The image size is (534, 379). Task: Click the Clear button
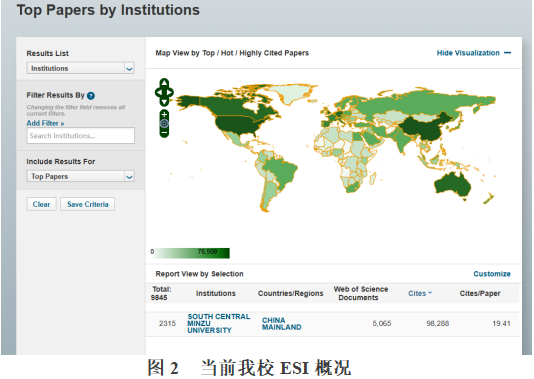[x=42, y=204]
